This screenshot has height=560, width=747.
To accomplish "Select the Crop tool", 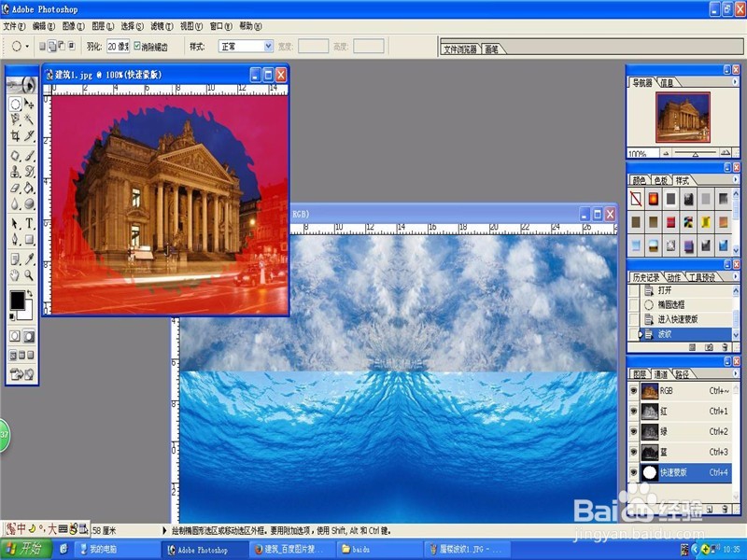I will 15,135.
